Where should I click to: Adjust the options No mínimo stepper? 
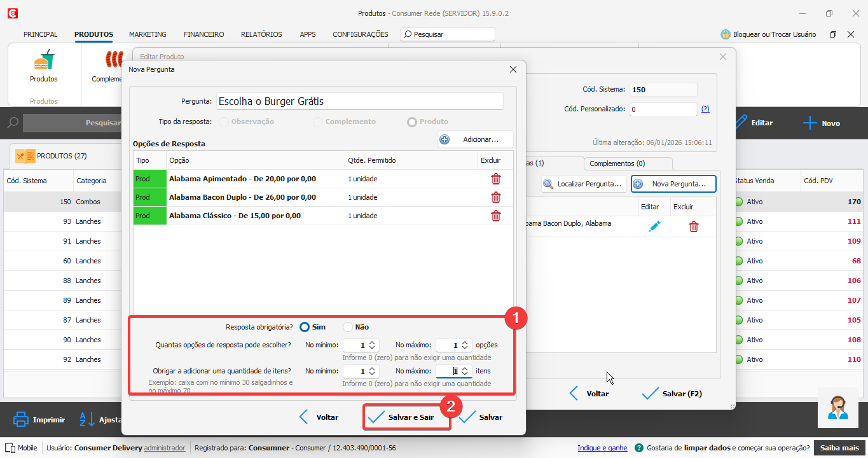(x=373, y=345)
